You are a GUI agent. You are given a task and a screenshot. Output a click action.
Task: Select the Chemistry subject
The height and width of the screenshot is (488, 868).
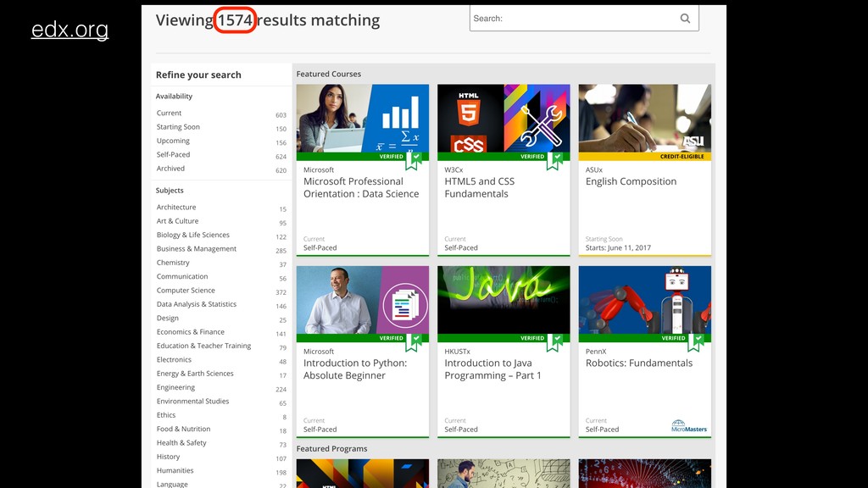[x=173, y=263]
